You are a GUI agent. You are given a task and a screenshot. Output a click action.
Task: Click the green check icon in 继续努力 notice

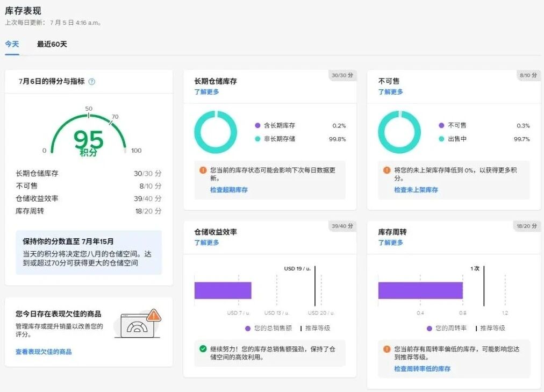point(203,349)
